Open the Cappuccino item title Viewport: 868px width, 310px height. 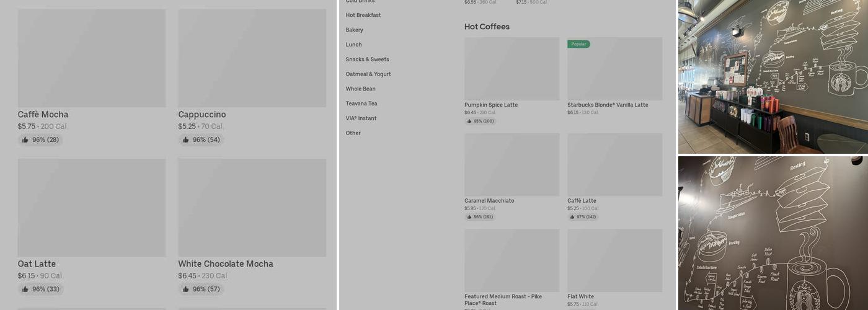pos(202,115)
